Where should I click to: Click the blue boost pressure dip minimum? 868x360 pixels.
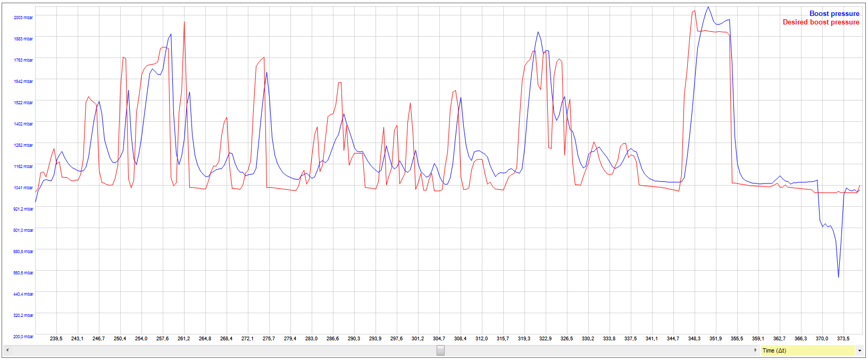click(839, 277)
